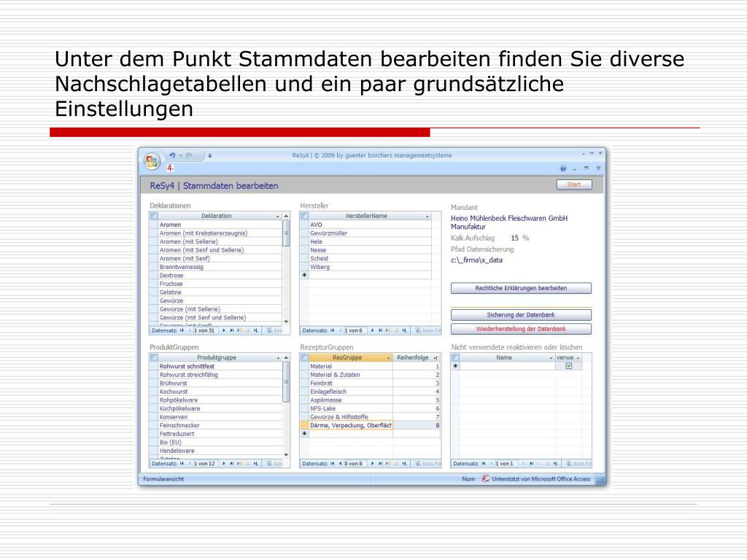This screenshot has height=560, width=747.
Task: Click the Access help question mark icon
Action: tap(563, 168)
